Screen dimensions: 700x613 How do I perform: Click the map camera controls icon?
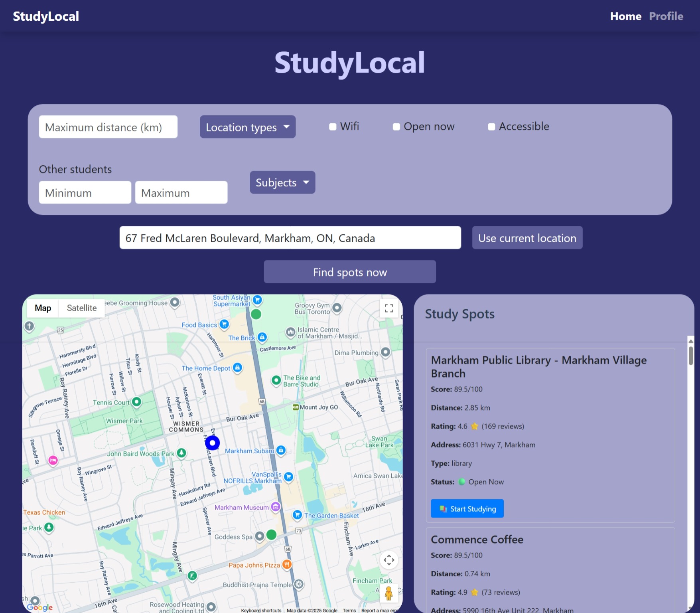coord(388,560)
